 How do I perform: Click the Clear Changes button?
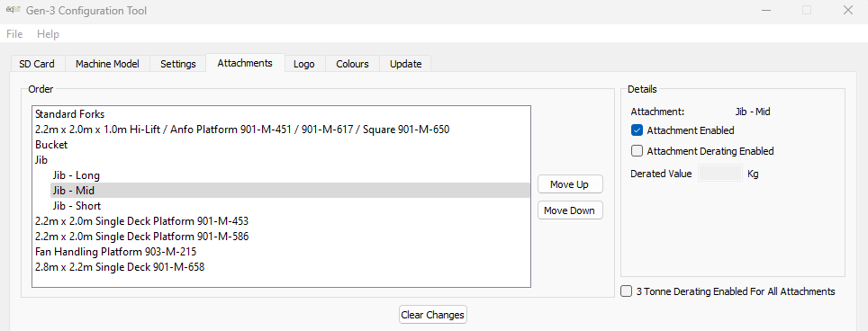(433, 315)
